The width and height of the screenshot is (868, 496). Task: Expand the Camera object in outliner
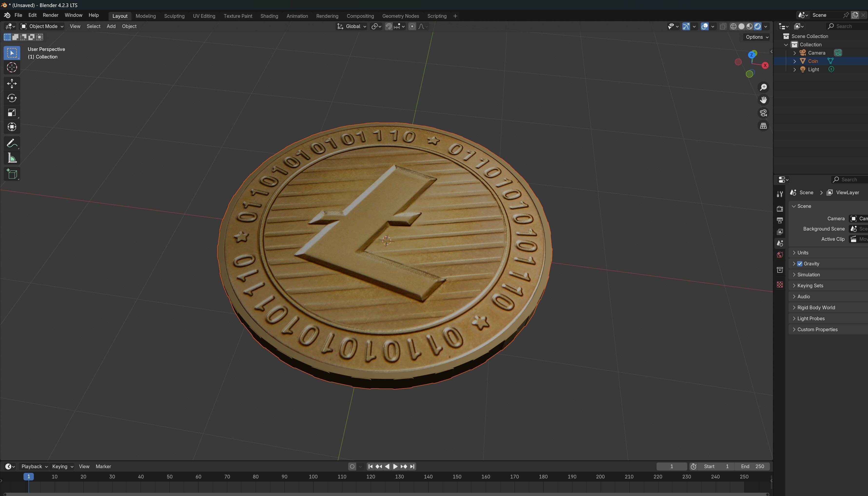point(795,53)
